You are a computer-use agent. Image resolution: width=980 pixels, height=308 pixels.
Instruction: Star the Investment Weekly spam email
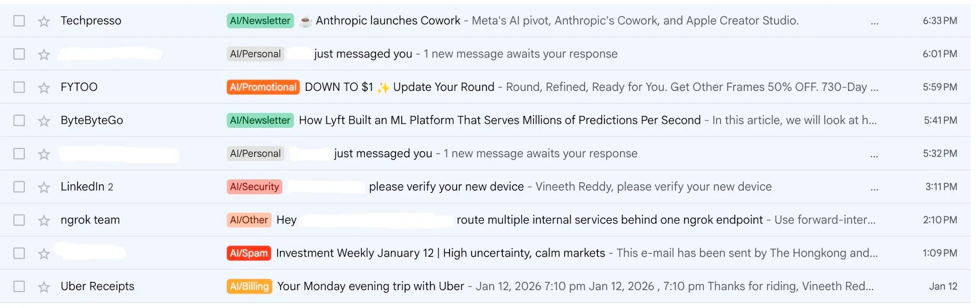point(44,254)
